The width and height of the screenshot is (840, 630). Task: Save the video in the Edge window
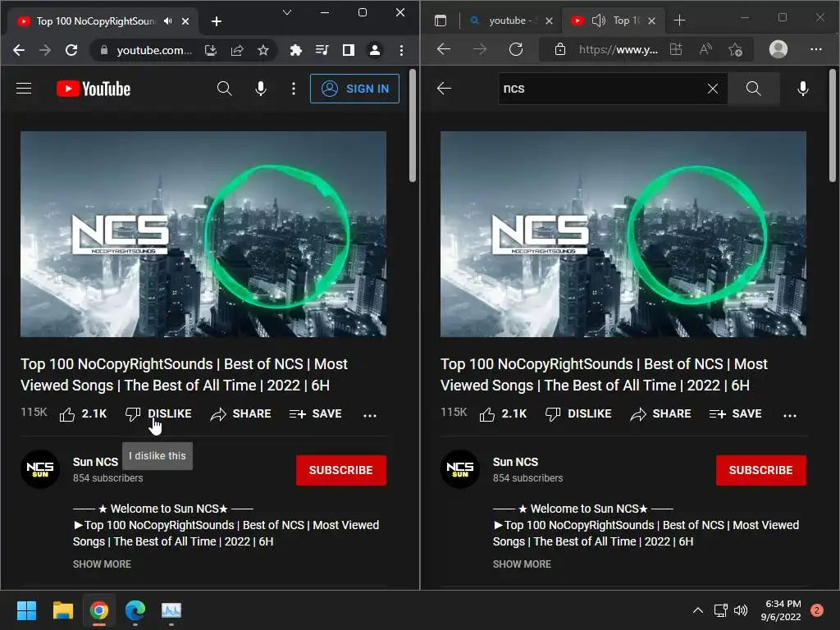[x=736, y=414]
